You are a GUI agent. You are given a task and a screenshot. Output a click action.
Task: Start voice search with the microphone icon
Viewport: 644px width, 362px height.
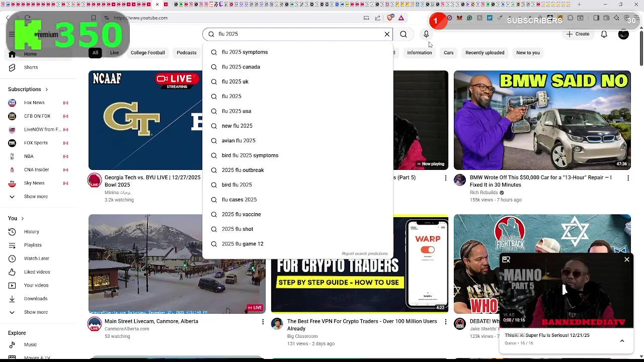[x=426, y=34]
